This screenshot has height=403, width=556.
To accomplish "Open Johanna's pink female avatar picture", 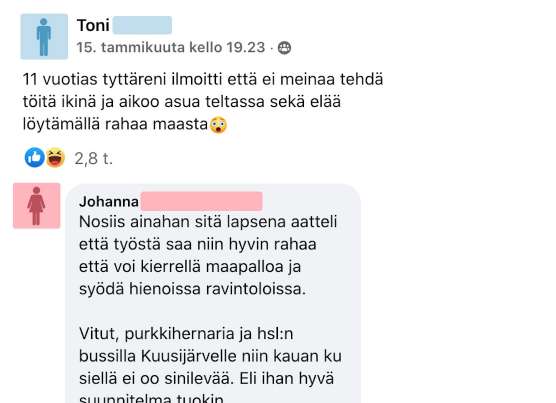I will (x=37, y=206).
